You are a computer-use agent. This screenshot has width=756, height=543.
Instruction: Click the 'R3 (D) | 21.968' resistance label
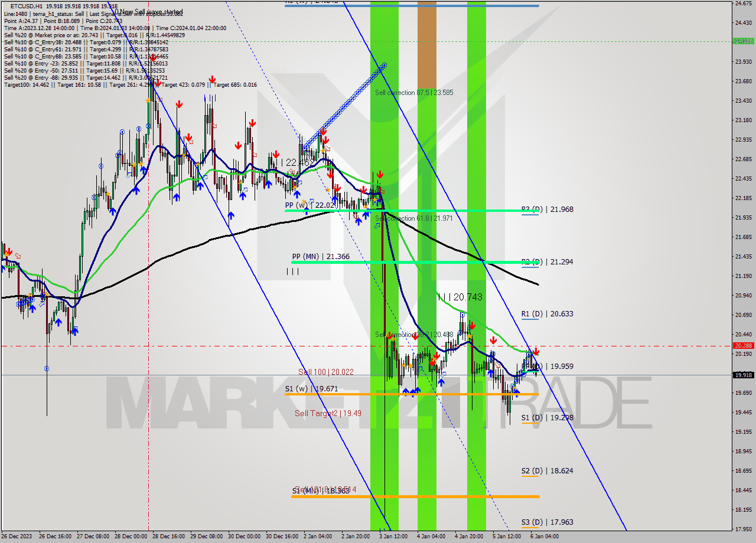point(547,209)
